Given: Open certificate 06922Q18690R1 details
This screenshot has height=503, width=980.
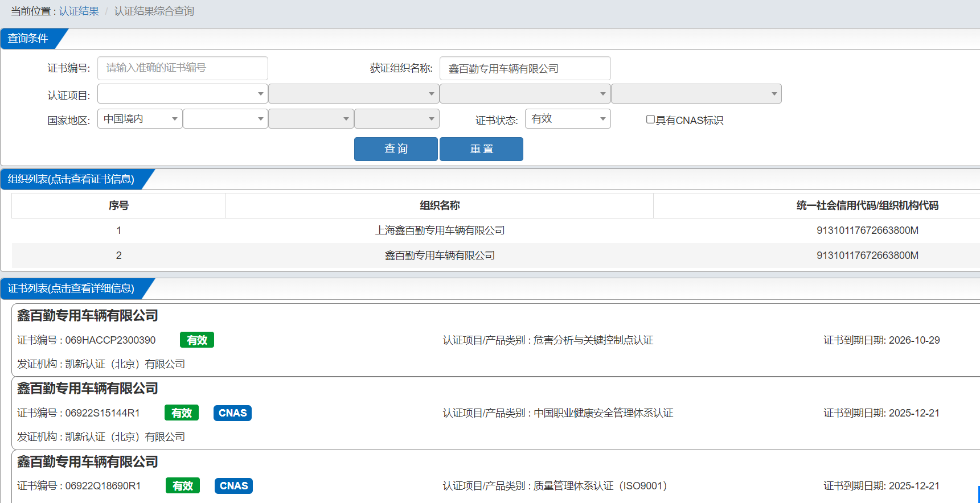Looking at the screenshot, I should click(x=103, y=486).
